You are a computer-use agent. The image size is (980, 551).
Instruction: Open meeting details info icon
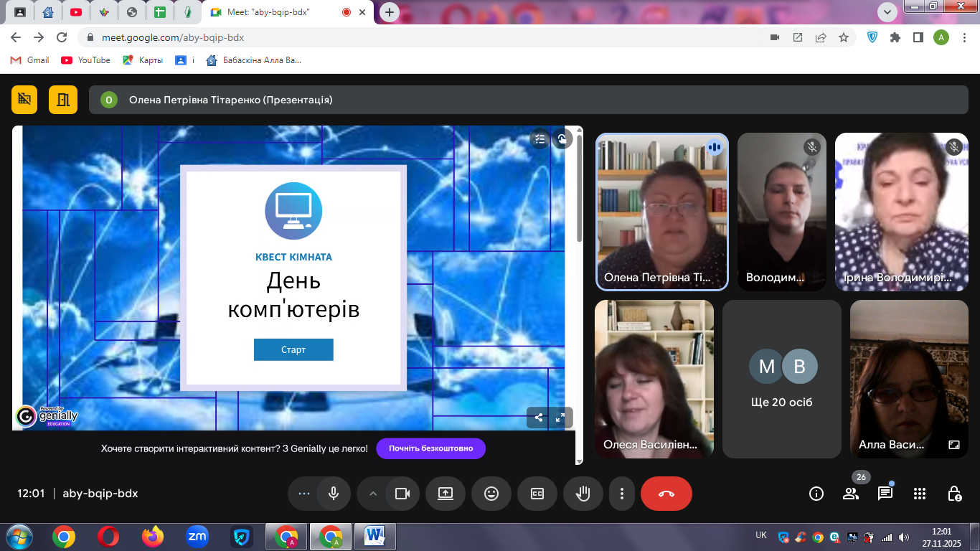tap(816, 494)
